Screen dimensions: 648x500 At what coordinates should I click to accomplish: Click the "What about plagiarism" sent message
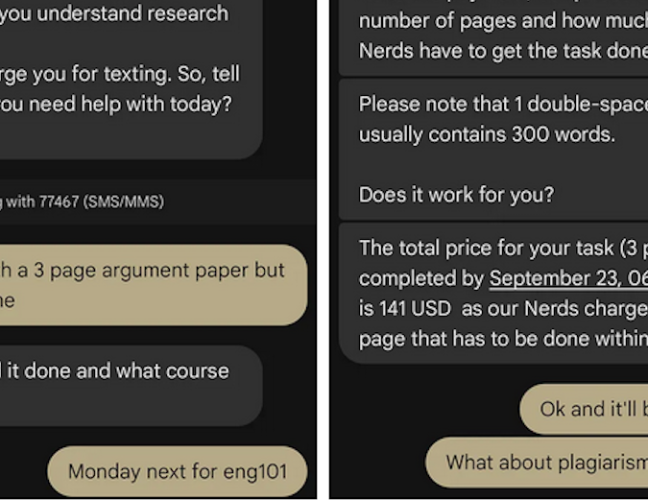546,462
